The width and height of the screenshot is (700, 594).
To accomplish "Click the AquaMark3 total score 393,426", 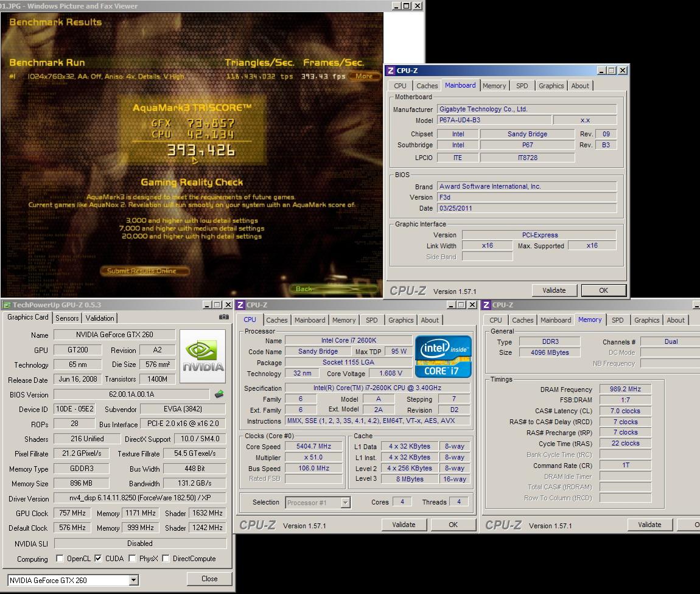I will click(x=200, y=150).
